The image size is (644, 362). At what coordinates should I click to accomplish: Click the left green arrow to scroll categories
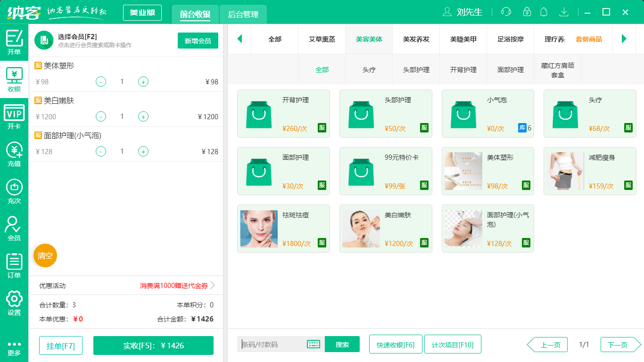coord(240,39)
